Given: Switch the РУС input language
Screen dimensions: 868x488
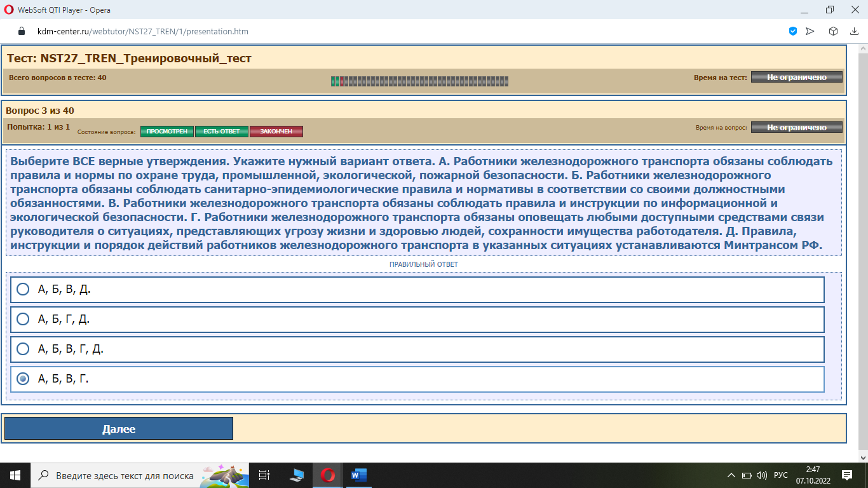Looking at the screenshot, I should click(781, 475).
